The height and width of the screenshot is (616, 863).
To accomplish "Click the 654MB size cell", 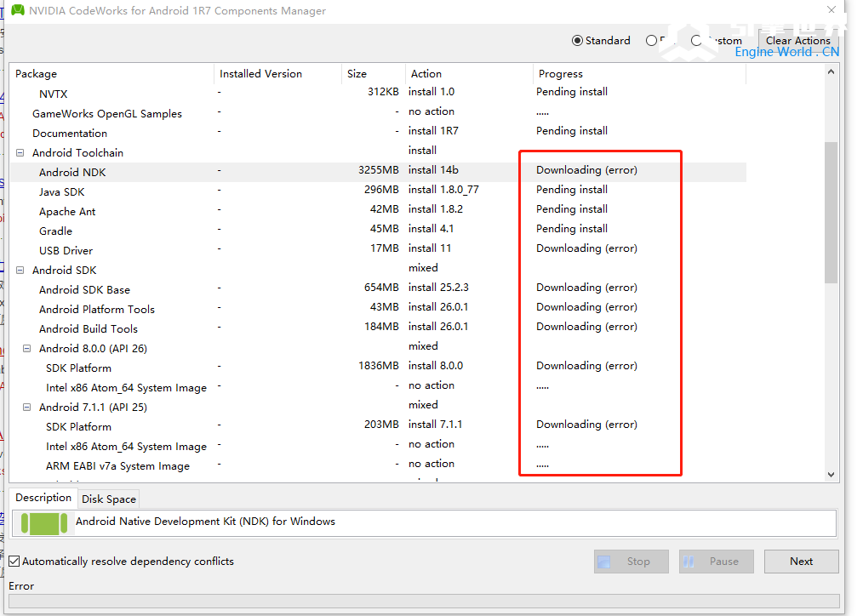I will coord(381,288).
